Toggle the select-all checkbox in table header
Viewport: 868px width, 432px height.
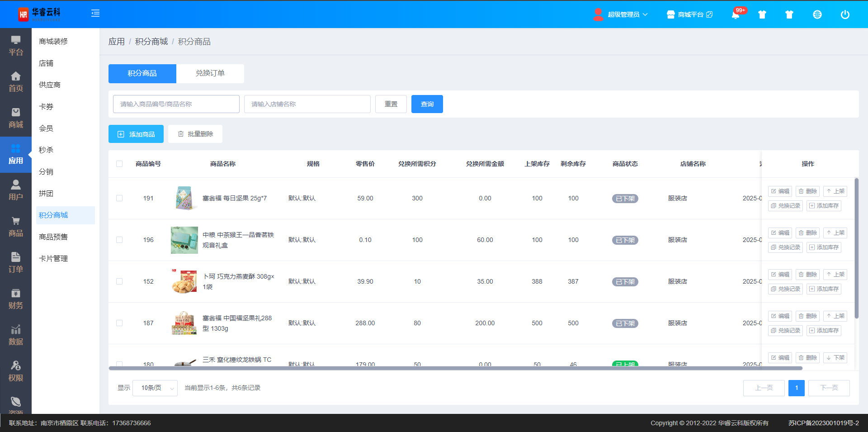click(119, 164)
